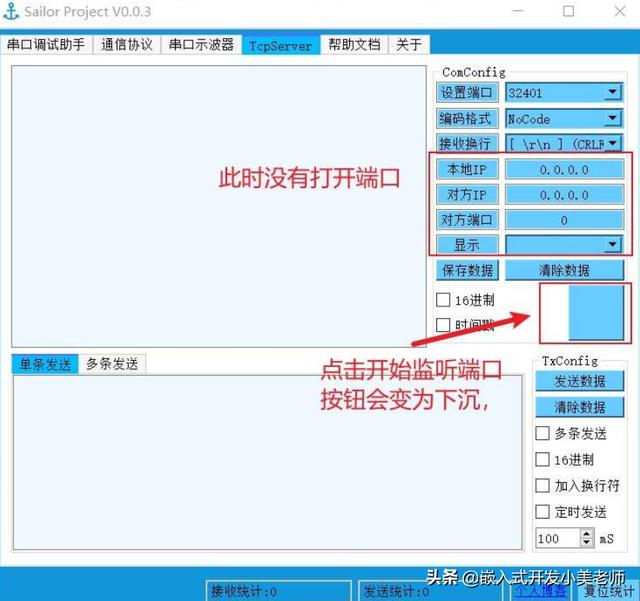Open the 串口示波器 tab
640x601 pixels.
pyautogui.click(x=201, y=44)
